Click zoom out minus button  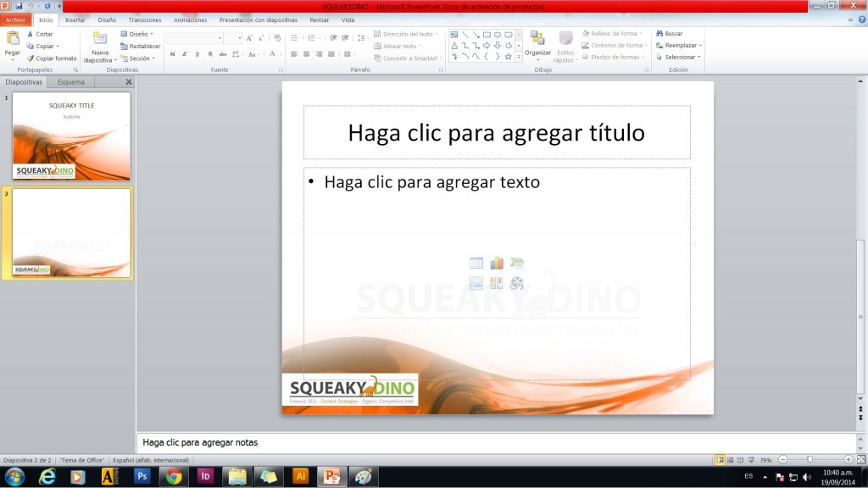pos(782,459)
